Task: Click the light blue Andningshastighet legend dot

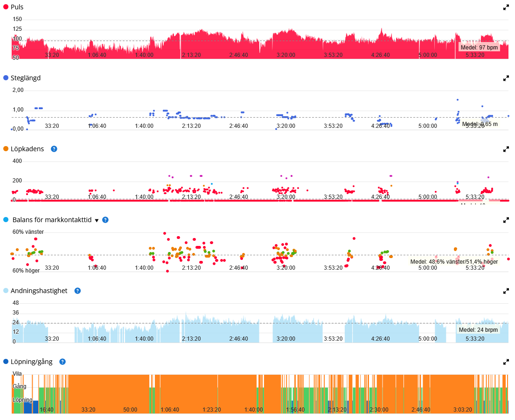Action: pyautogui.click(x=6, y=291)
